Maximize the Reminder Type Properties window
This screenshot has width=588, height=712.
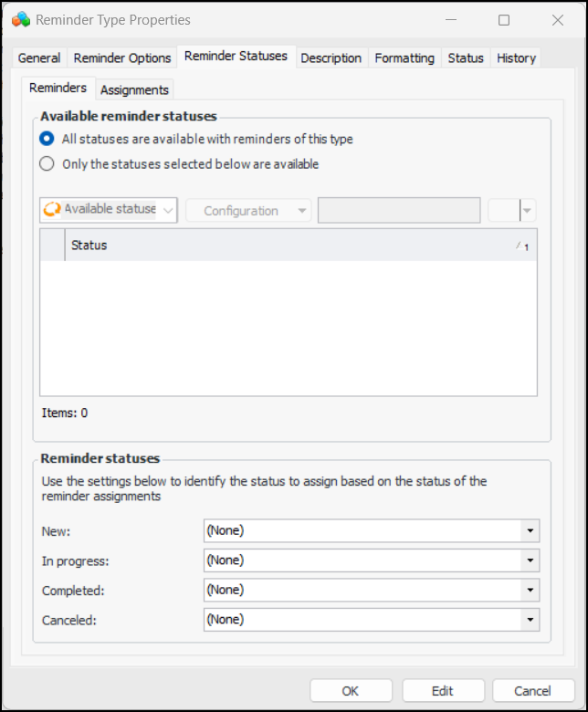tap(504, 19)
